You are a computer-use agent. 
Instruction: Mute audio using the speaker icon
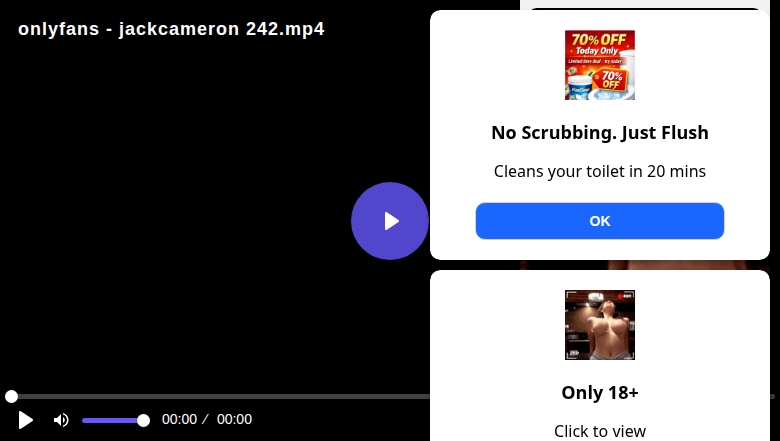61,420
